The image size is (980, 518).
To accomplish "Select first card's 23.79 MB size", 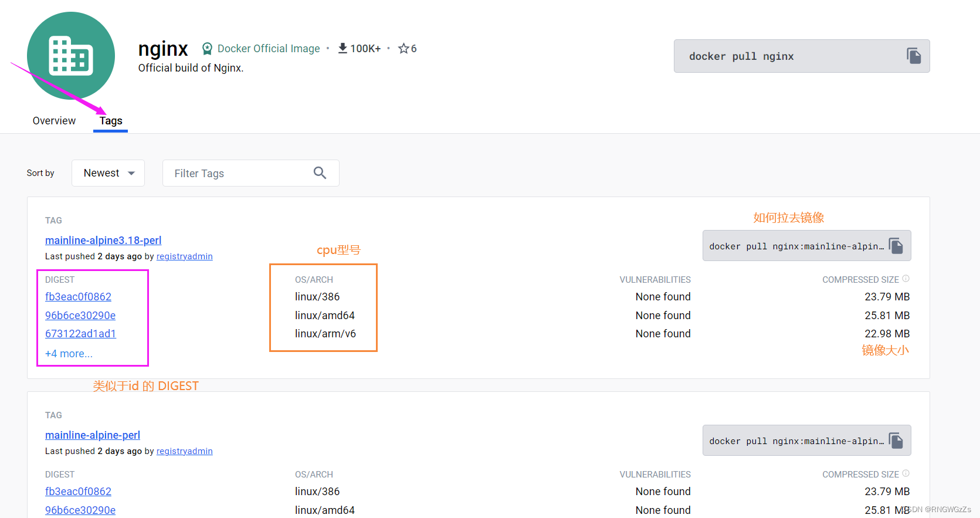I will click(x=887, y=296).
